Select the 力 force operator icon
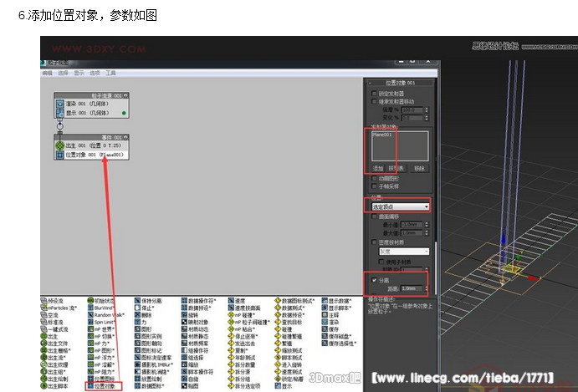 point(137,322)
